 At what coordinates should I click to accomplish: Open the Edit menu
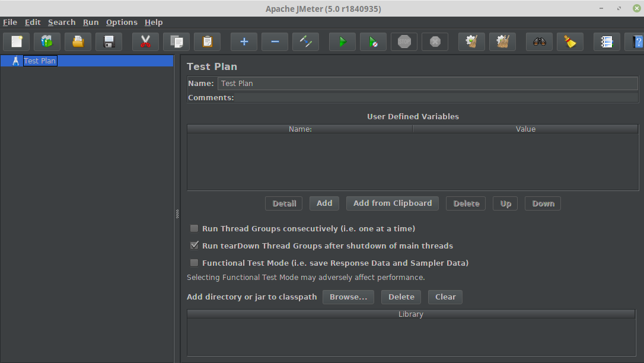33,22
